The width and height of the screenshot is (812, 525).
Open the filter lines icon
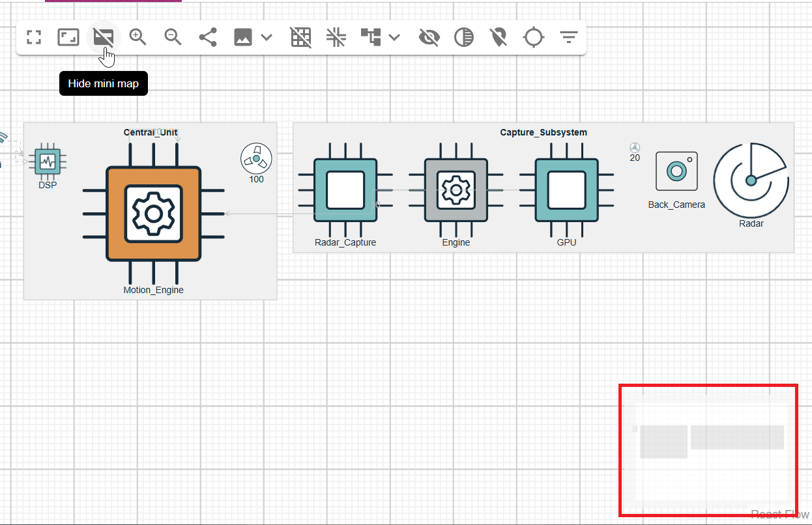pos(569,38)
